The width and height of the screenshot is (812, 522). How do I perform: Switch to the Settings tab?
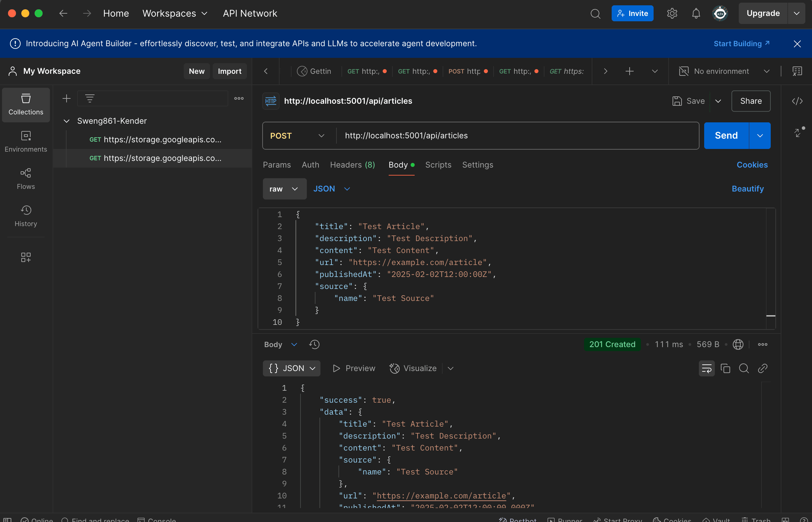478,165
